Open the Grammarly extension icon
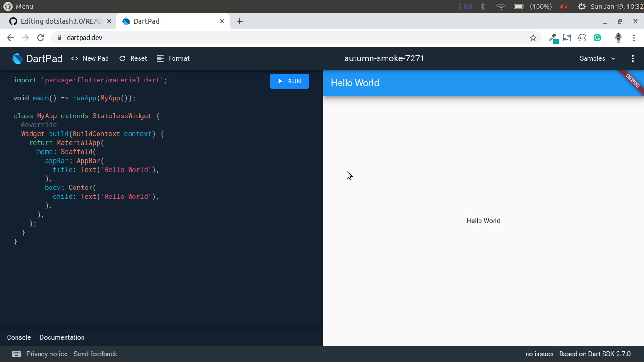The image size is (644, 362). [597, 38]
